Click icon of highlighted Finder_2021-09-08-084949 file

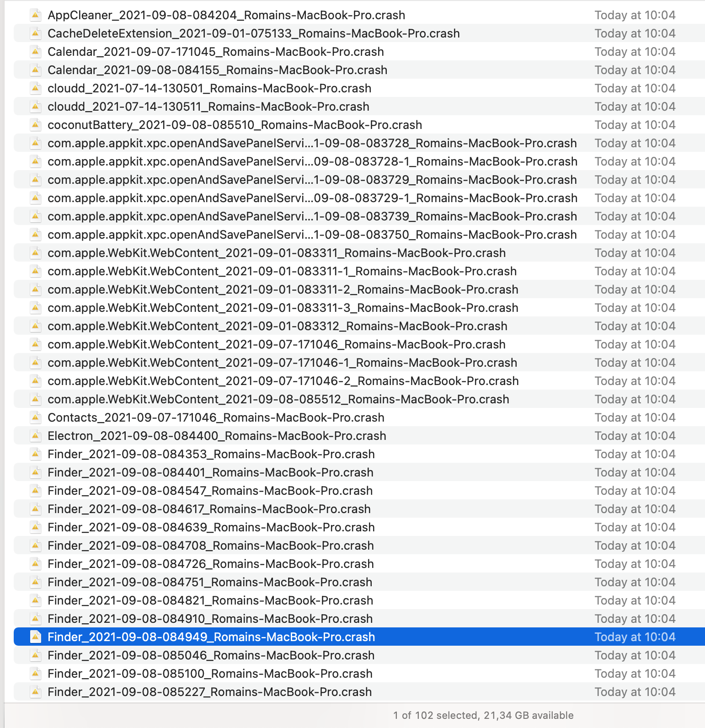tap(35, 637)
